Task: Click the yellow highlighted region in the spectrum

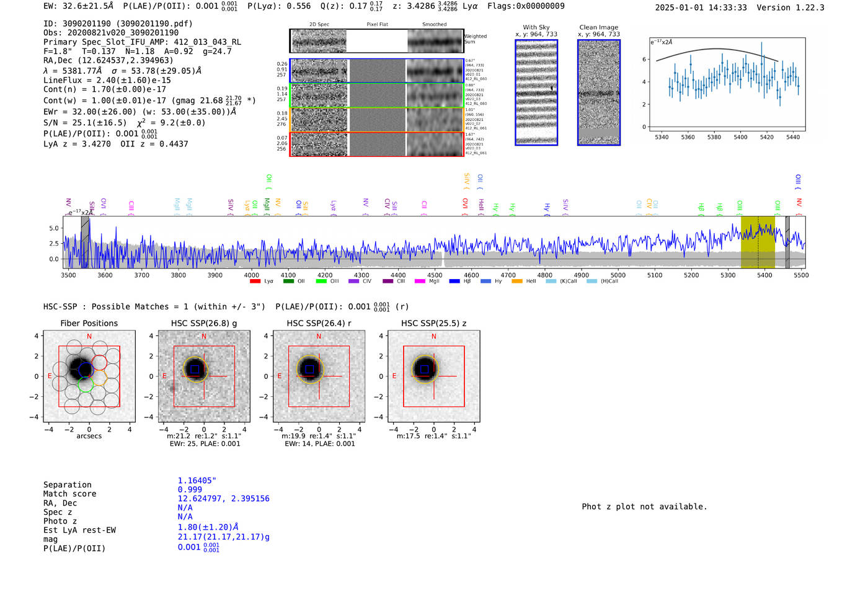Action: (x=758, y=242)
